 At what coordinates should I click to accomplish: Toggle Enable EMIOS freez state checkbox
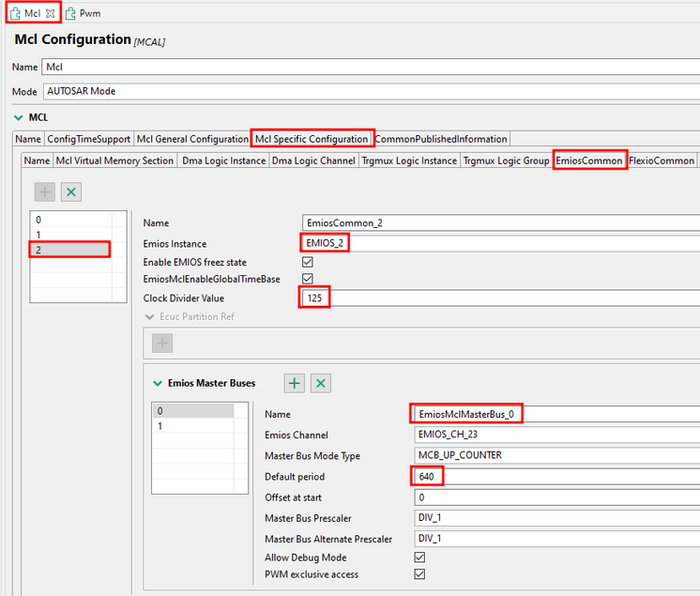[x=308, y=262]
